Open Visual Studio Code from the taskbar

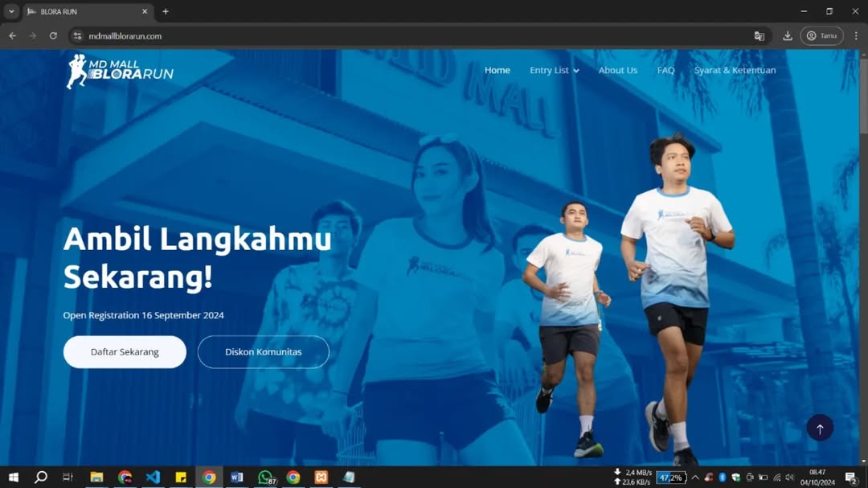coord(153,477)
